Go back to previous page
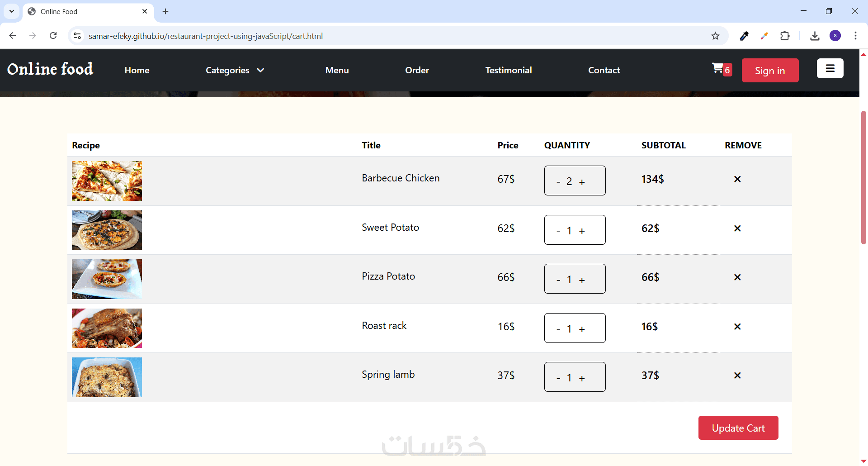The width and height of the screenshot is (868, 466). [13, 36]
